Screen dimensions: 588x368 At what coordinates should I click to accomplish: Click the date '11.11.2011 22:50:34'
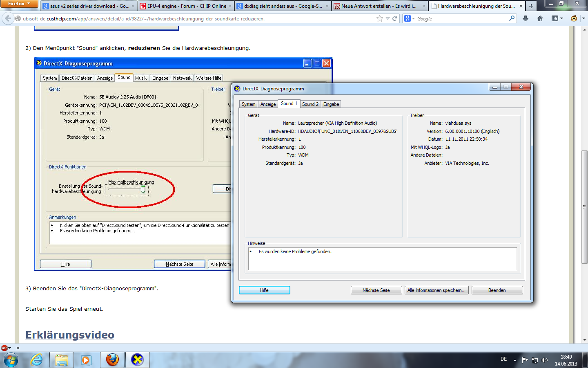tap(466, 139)
